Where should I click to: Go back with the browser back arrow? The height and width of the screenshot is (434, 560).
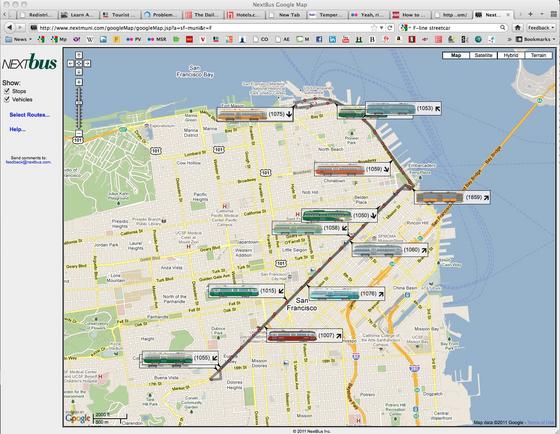coord(9,28)
